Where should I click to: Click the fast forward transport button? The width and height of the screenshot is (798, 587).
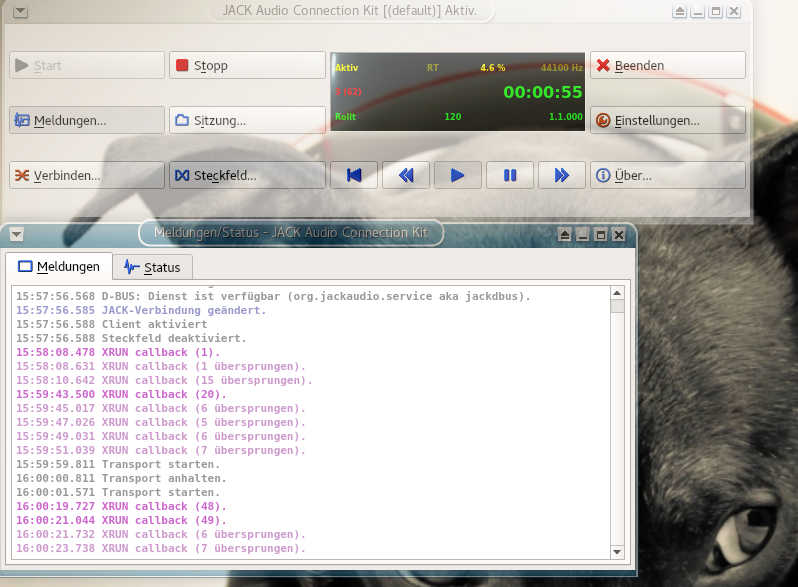coord(562,175)
